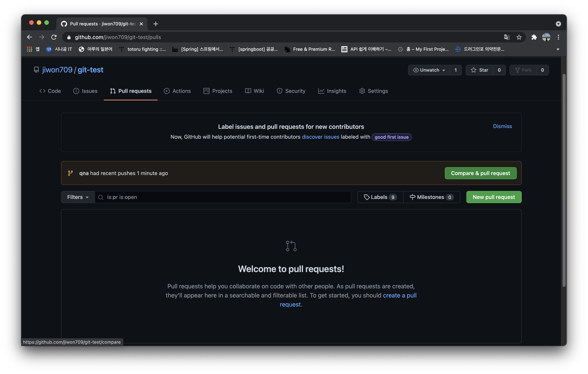Click the tab search dropdown arrow
This screenshot has height=374, width=588.
558,24
